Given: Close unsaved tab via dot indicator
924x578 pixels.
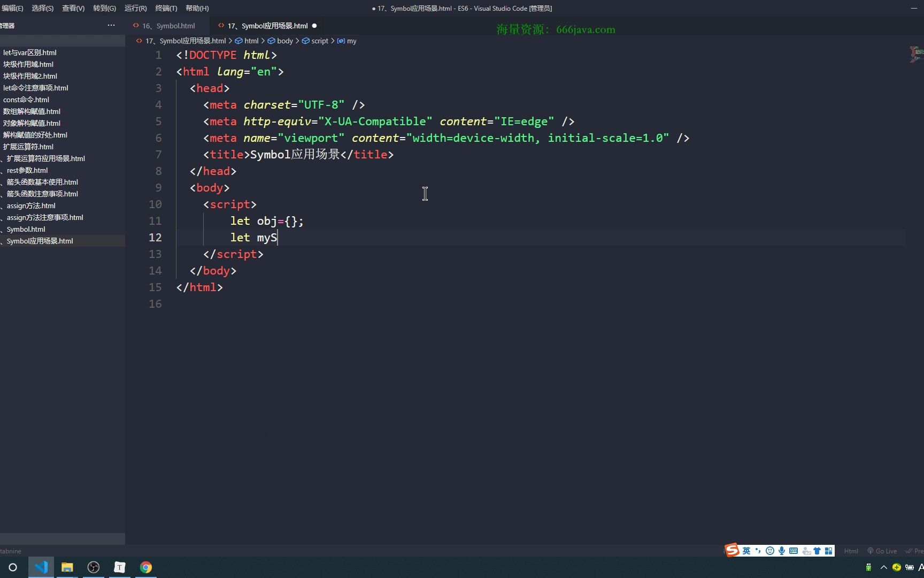Looking at the screenshot, I should [314, 26].
